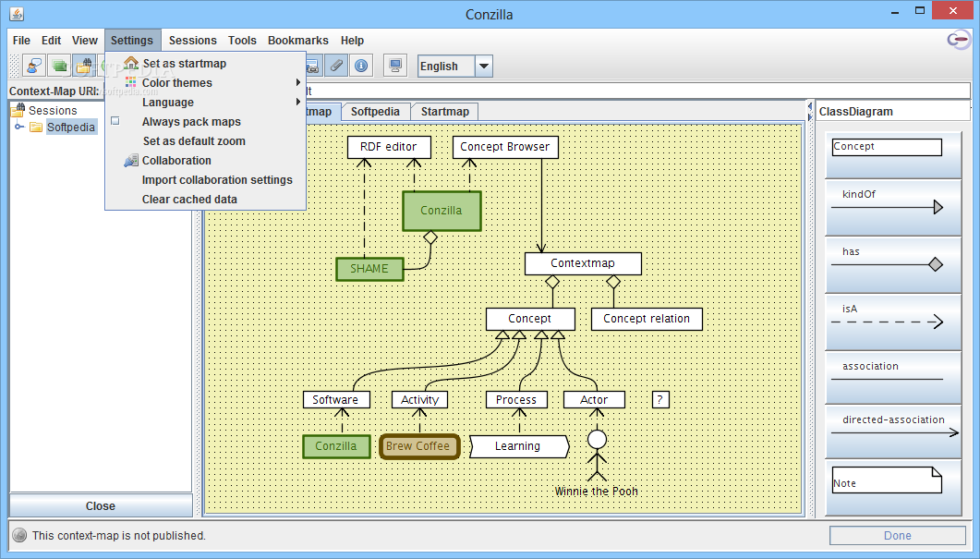Switch to the Startmap tab
The image size is (980, 559).
pos(445,111)
